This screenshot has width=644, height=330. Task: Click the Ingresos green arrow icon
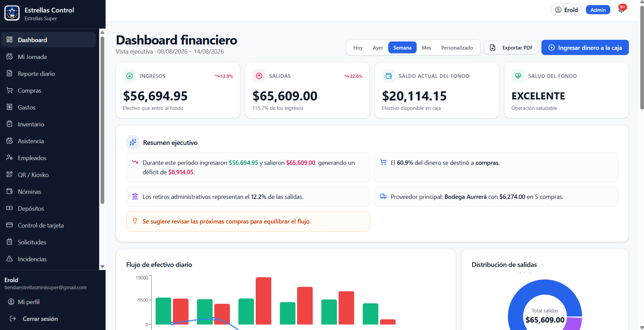point(130,76)
